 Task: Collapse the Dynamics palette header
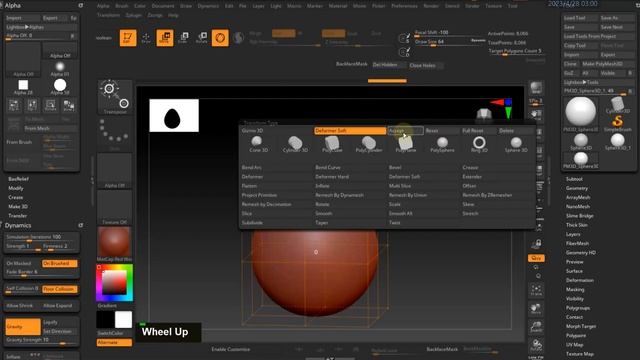tap(18, 225)
